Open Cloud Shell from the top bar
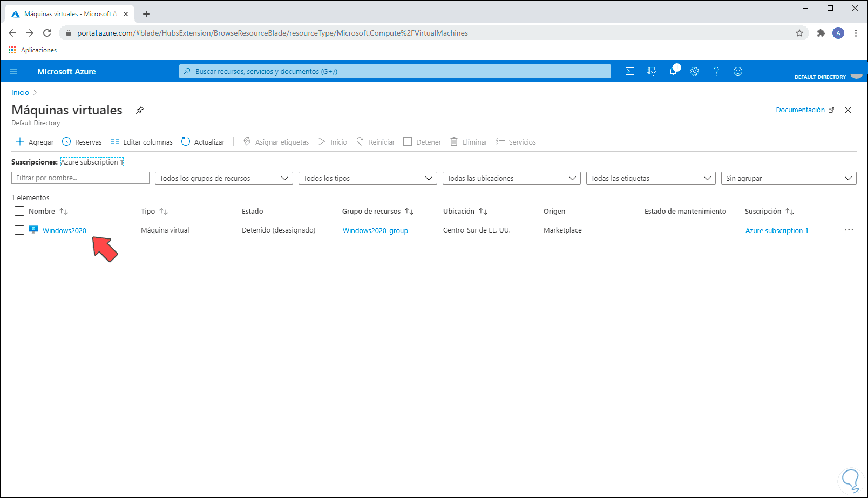 (630, 71)
